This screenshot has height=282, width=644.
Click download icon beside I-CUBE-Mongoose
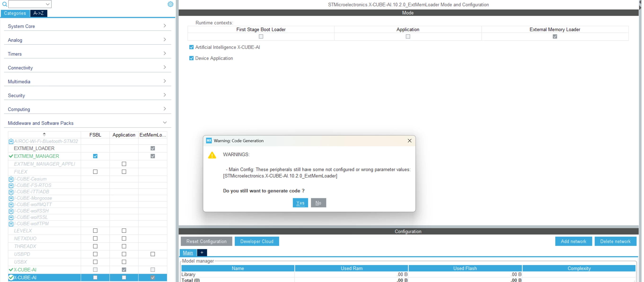[11, 198]
